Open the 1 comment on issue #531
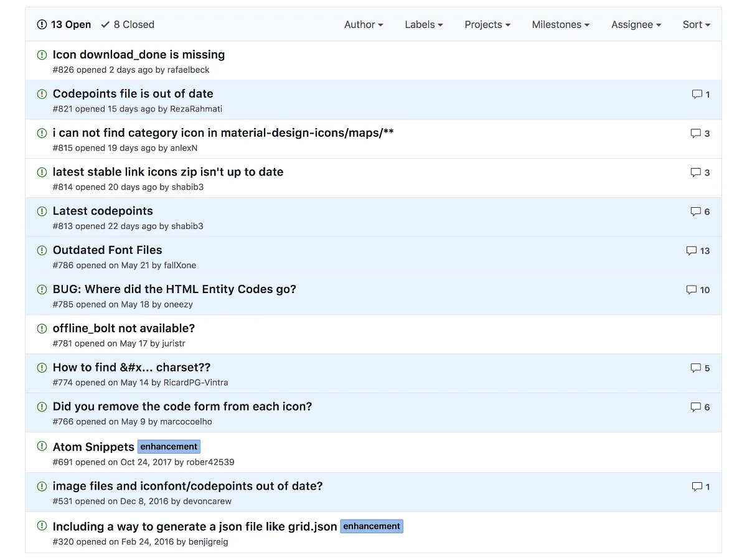This screenshot has height=560, width=747. (x=701, y=487)
